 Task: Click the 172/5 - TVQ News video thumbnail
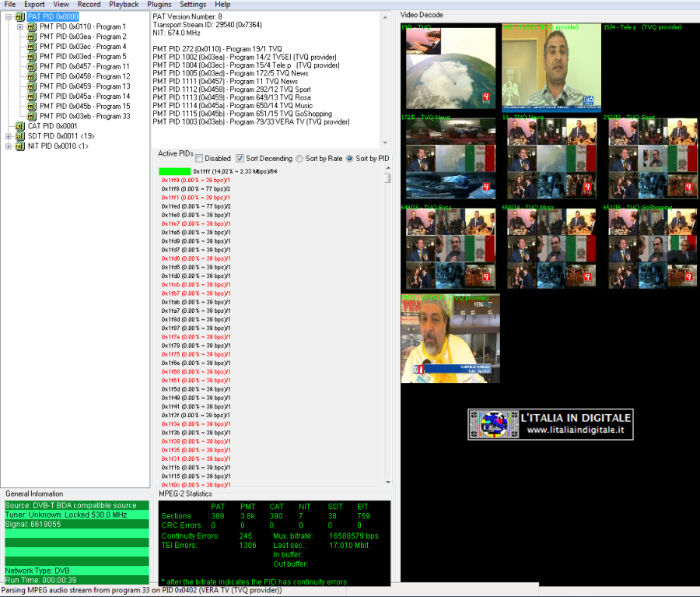[450, 159]
